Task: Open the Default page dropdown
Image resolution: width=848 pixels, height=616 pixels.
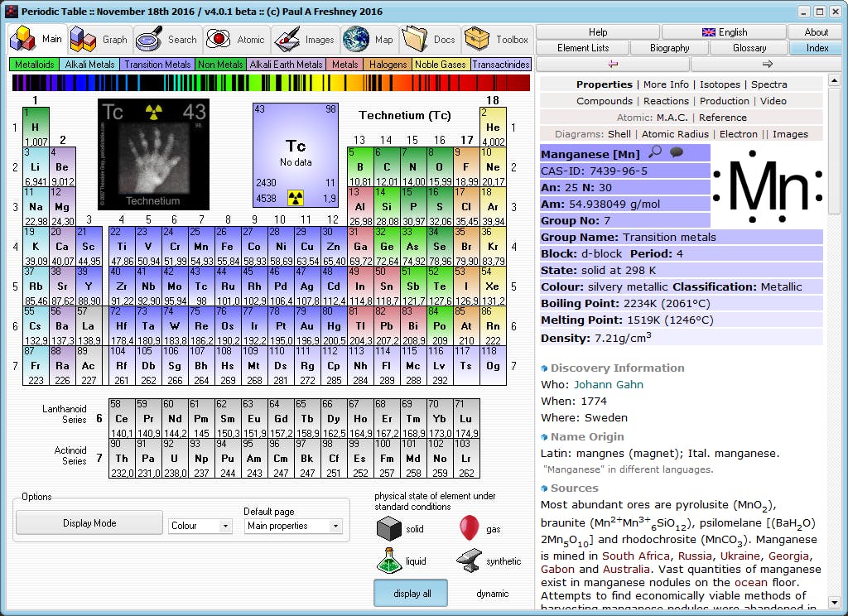Action: (x=291, y=527)
